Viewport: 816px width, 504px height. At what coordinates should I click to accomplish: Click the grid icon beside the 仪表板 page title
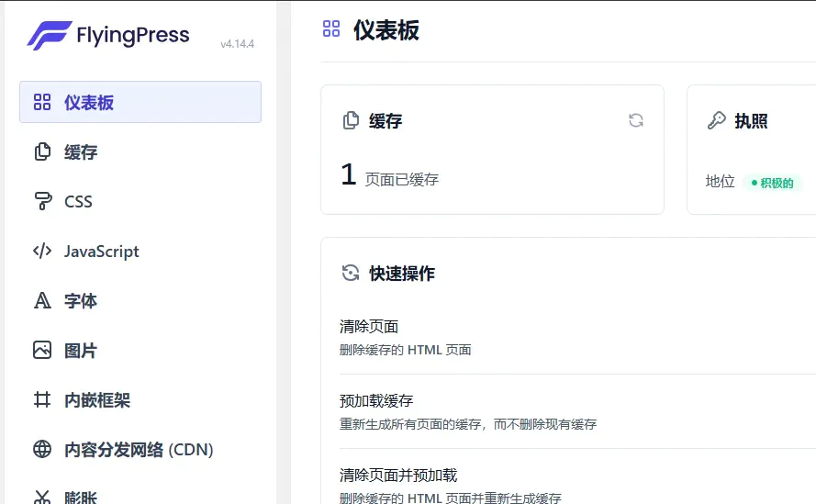[x=331, y=28]
